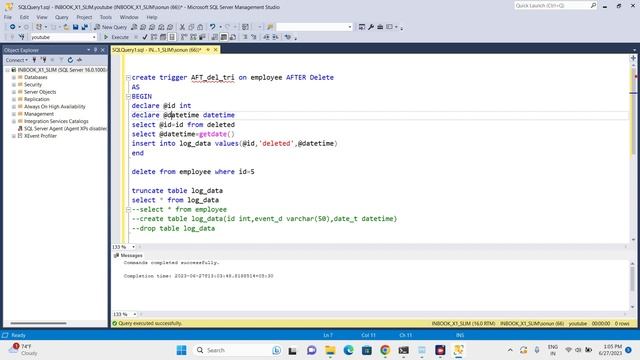Collapse the BEGIN code block
The width and height of the screenshot is (640, 360).
coord(128,96)
